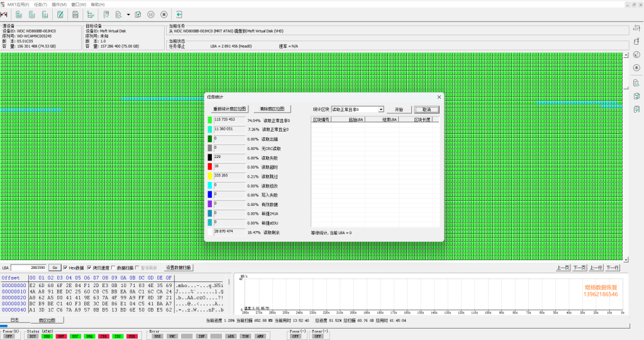This screenshot has width=644, height=340.
Task: Click the yellow 读取跳过 color swatch
Action: [x=210, y=176]
